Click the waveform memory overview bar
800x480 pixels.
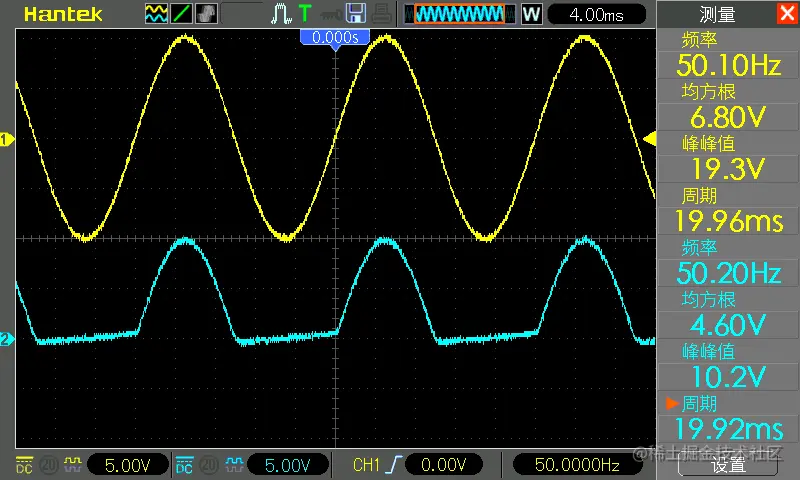coord(460,14)
